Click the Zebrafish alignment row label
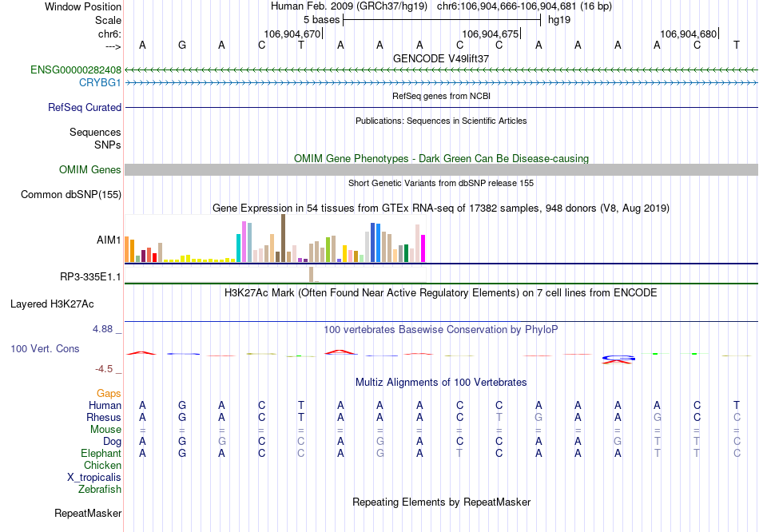This screenshot has width=759, height=532. coord(100,490)
